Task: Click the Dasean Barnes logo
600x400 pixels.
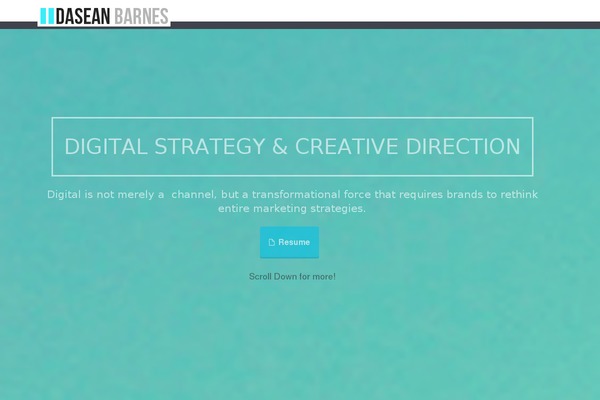Action: pos(104,16)
